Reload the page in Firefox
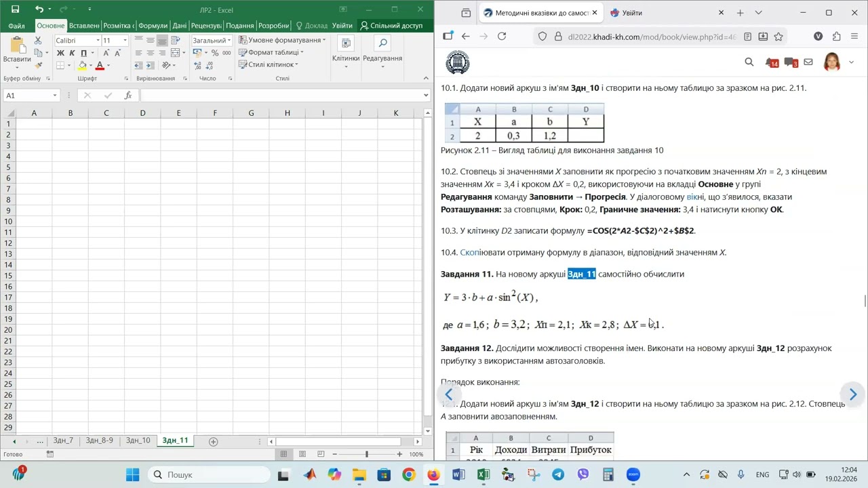Image resolution: width=868 pixels, height=488 pixels. tap(502, 36)
